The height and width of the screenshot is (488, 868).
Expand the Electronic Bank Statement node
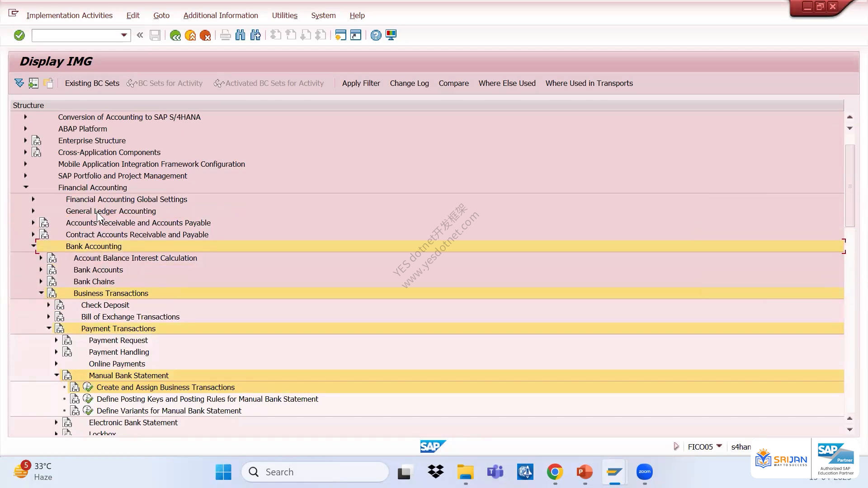coord(57,422)
